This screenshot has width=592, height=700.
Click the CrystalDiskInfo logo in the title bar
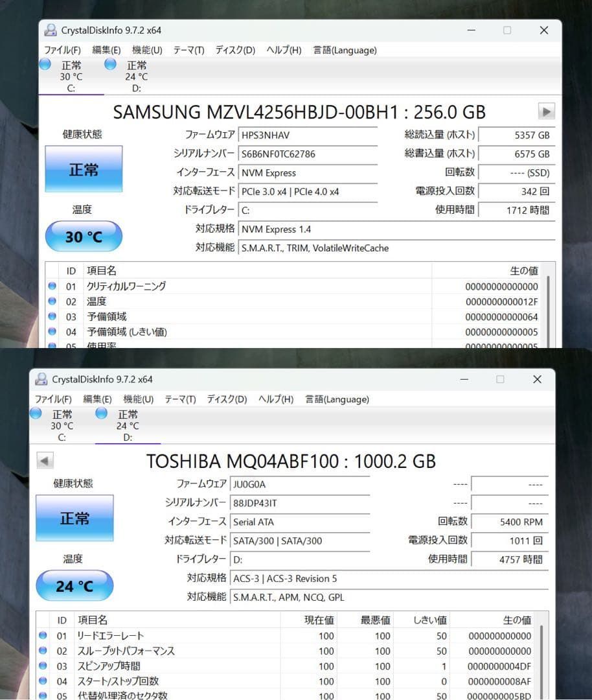click(50, 29)
